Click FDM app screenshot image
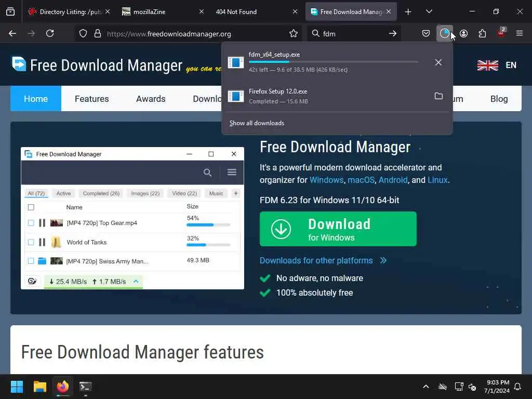The height and width of the screenshot is (399, 532). click(132, 218)
